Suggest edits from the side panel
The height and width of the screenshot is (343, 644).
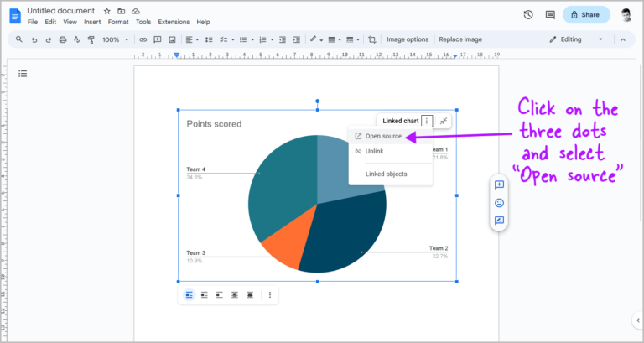[499, 221]
